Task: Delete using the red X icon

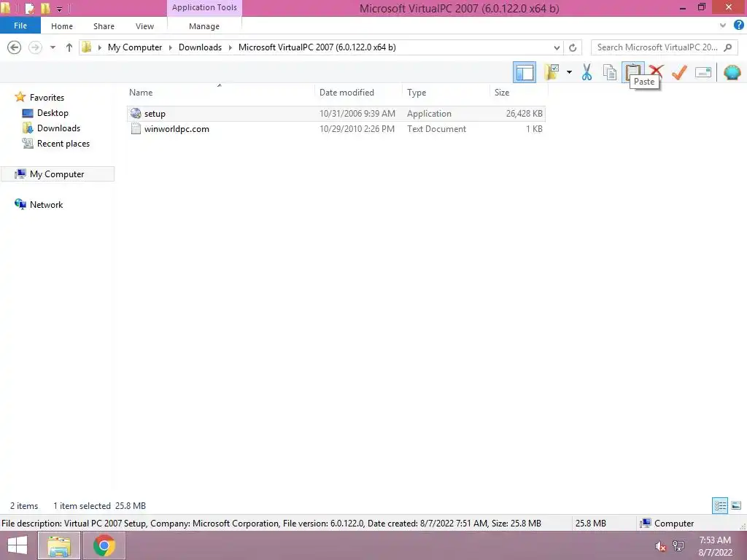Action: 656,71
